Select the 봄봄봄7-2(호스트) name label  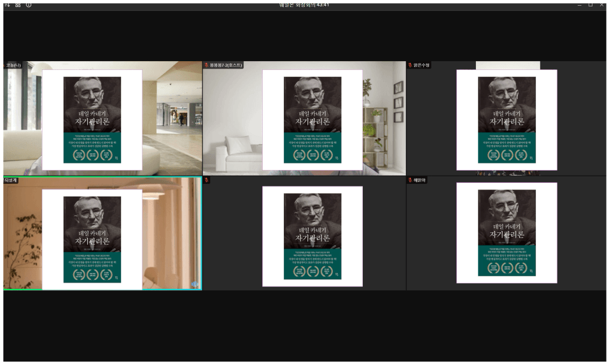pyautogui.click(x=226, y=66)
